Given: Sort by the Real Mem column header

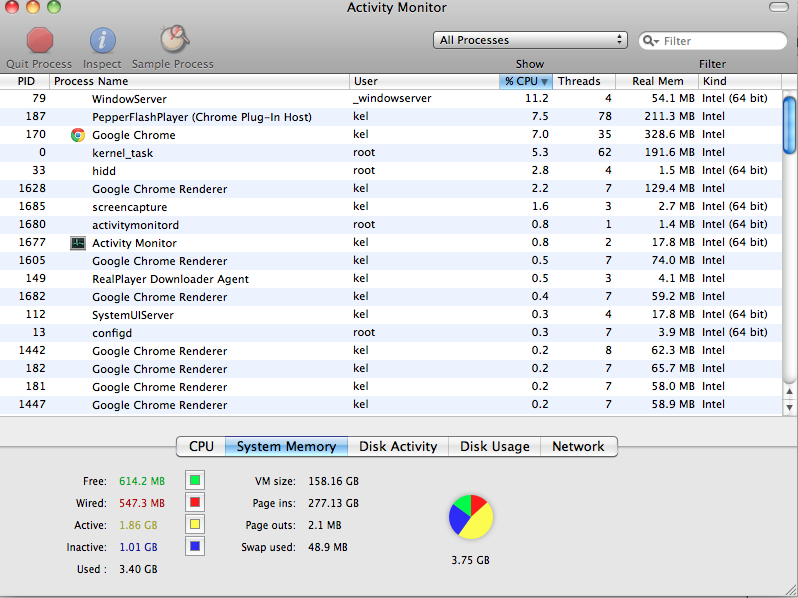Looking at the screenshot, I should point(657,81).
